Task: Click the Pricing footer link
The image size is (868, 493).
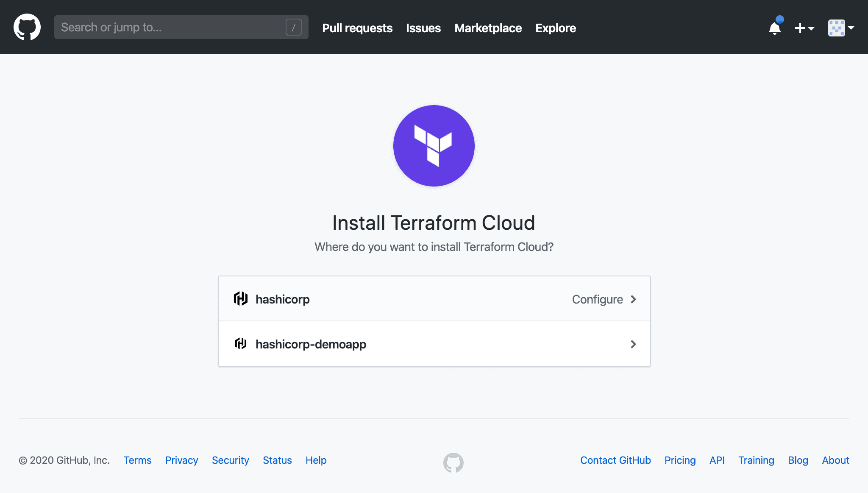Action: point(680,460)
